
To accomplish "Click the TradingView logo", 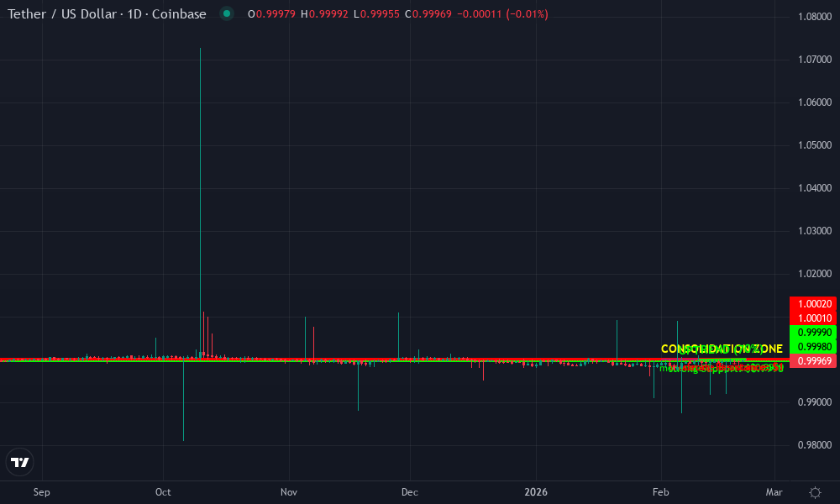I will point(19,461).
